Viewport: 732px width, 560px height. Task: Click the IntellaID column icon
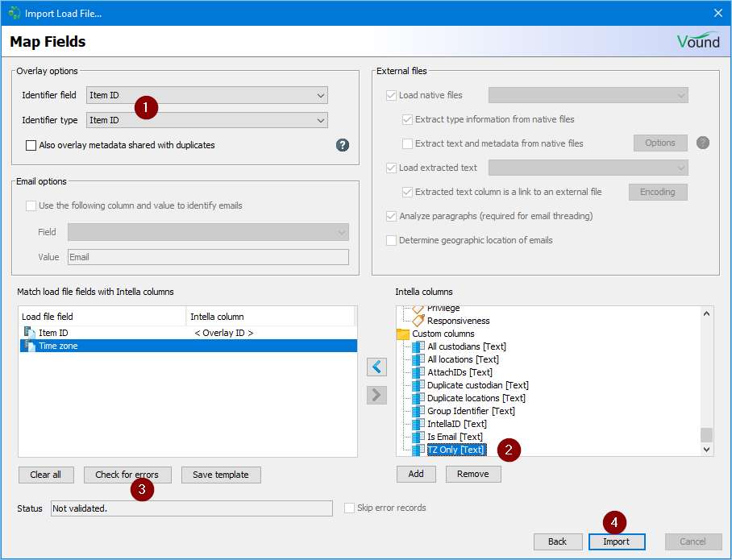[x=418, y=424]
